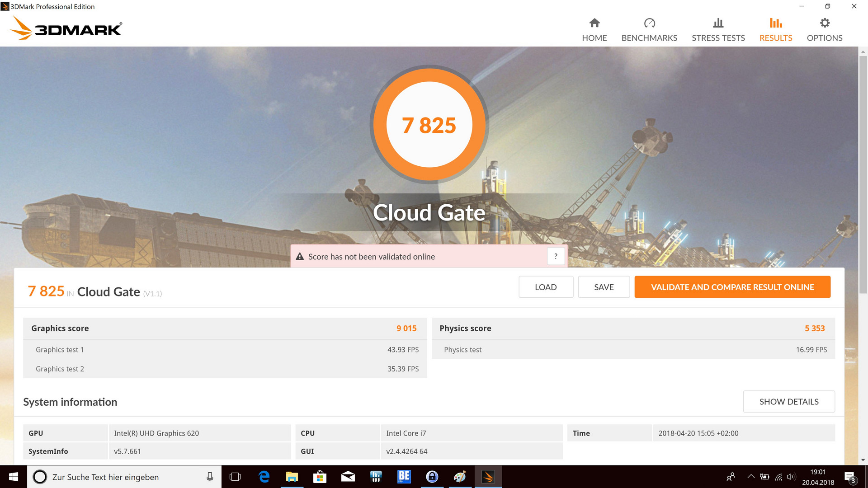
Task: Click Graphics test 1 row
Action: tap(225, 350)
